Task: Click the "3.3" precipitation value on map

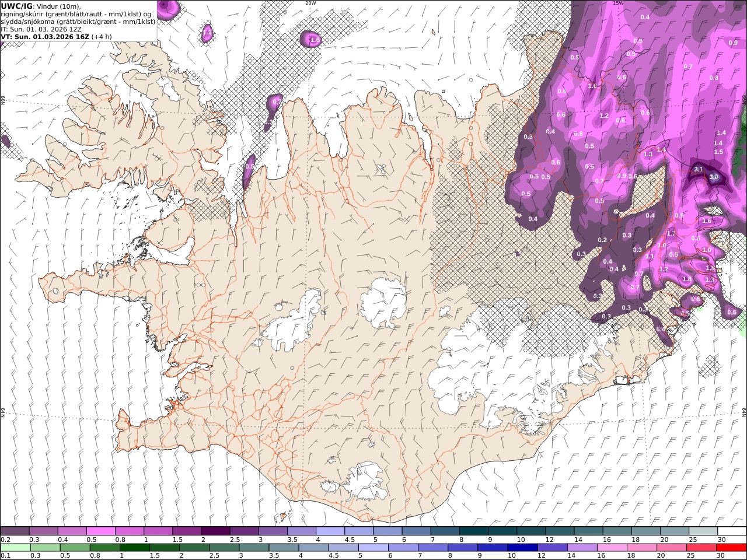Action: (713, 177)
